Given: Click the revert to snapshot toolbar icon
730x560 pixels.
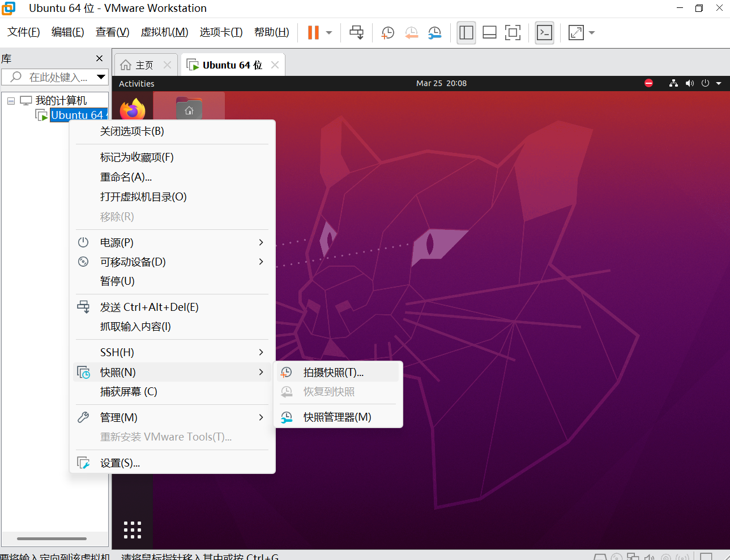Looking at the screenshot, I should point(411,33).
